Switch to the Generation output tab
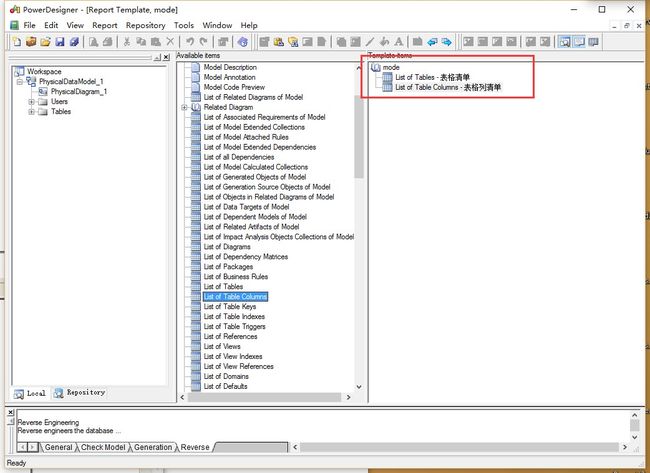Image resolution: width=650 pixels, height=473 pixels. click(153, 447)
